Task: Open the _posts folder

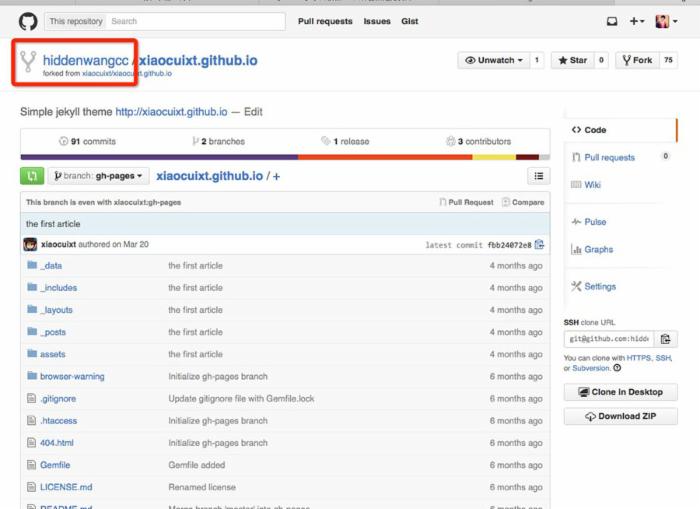Action: 53,332
